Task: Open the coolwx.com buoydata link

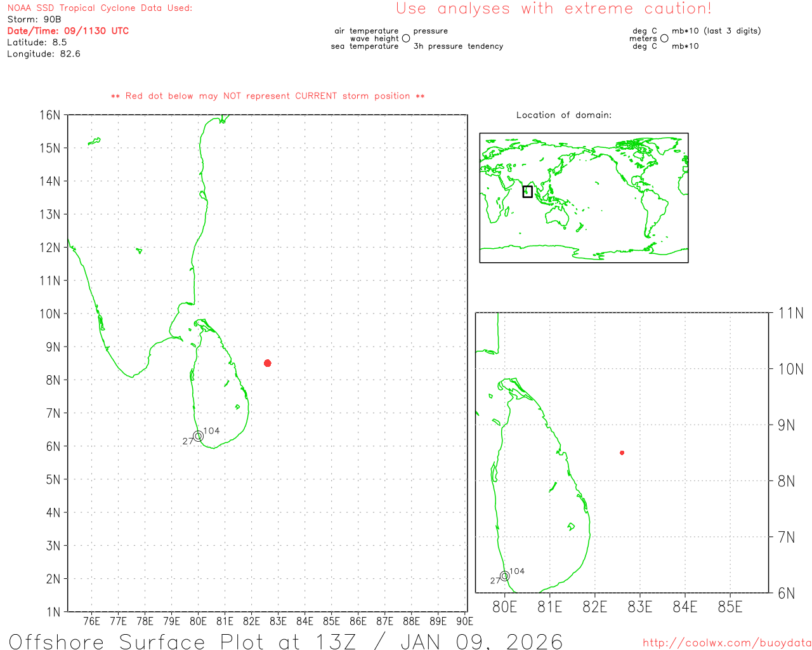Action: point(726,643)
